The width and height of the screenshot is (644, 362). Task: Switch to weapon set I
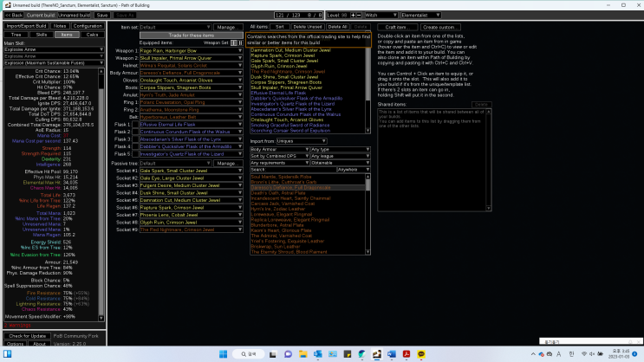(233, 42)
